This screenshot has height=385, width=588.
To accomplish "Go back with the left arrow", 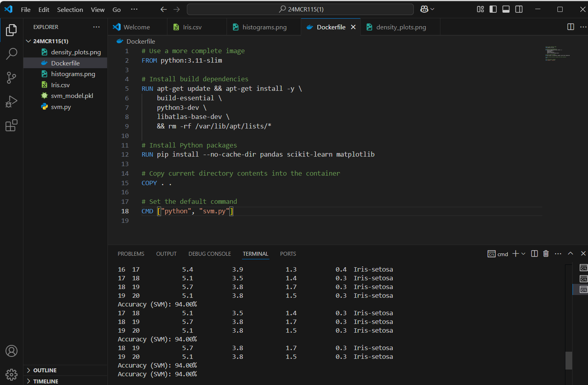I will (x=163, y=9).
